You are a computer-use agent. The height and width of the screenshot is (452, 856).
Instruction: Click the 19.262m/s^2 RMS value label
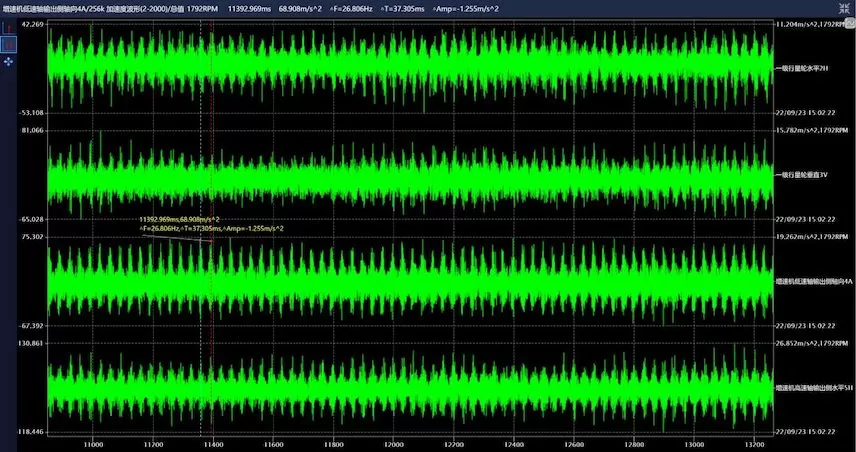click(805, 238)
